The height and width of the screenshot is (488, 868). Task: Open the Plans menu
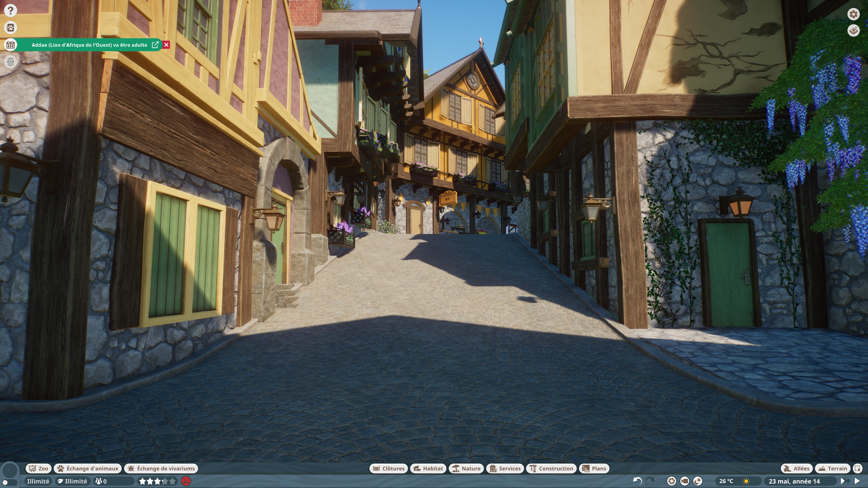tap(594, 468)
